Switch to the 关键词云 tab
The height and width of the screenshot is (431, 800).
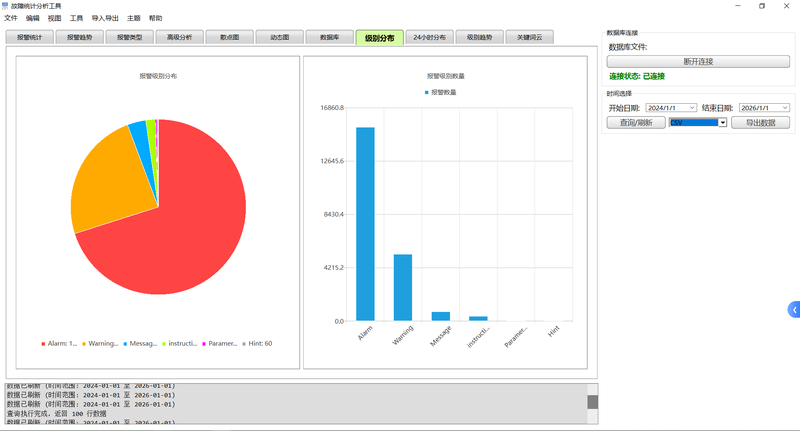click(x=530, y=37)
